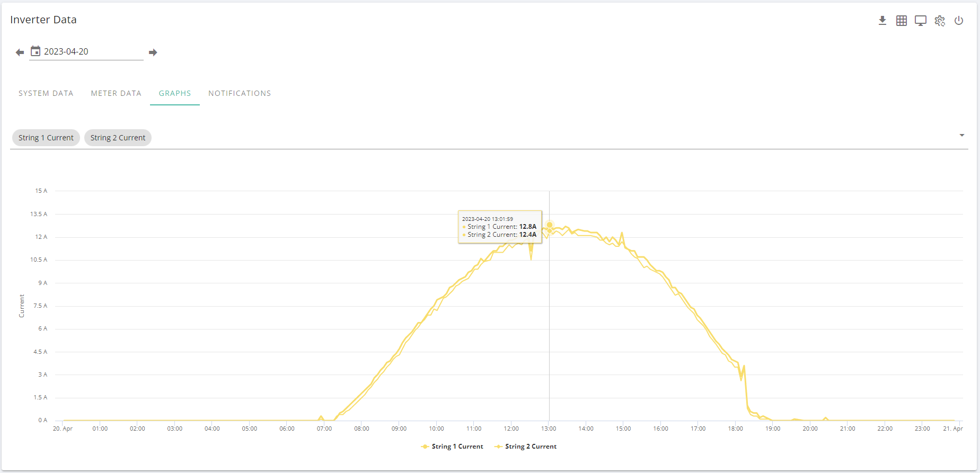
Task: Switch to the System Data tab
Action: click(46, 93)
